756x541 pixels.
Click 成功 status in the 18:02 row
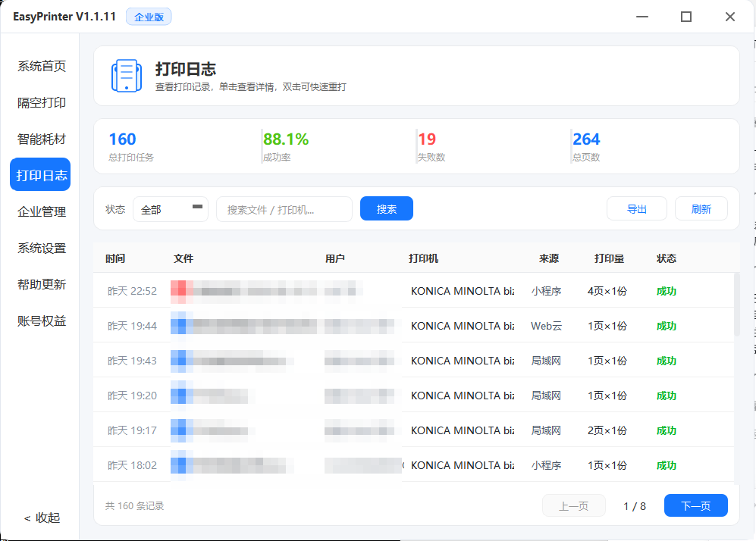(667, 465)
